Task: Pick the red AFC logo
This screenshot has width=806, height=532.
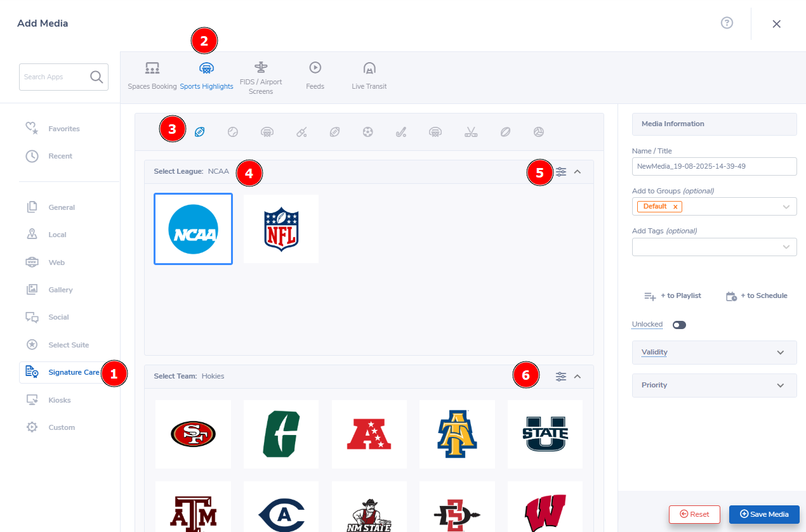Action: pyautogui.click(x=369, y=434)
